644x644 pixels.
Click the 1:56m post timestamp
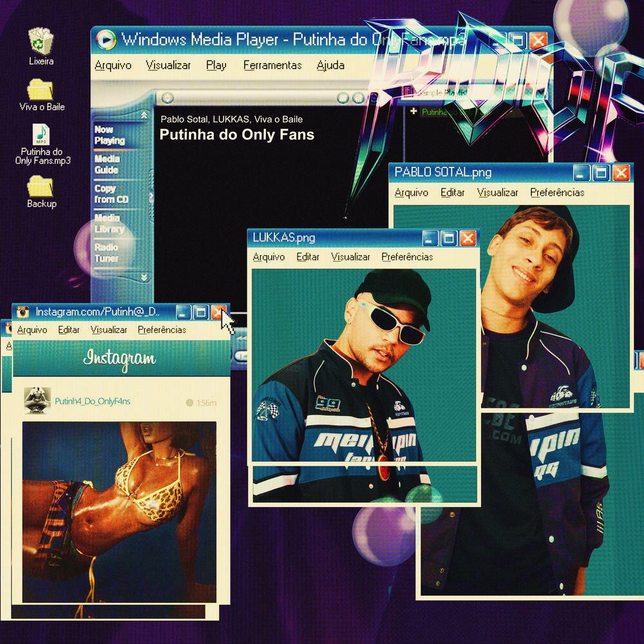point(206,403)
